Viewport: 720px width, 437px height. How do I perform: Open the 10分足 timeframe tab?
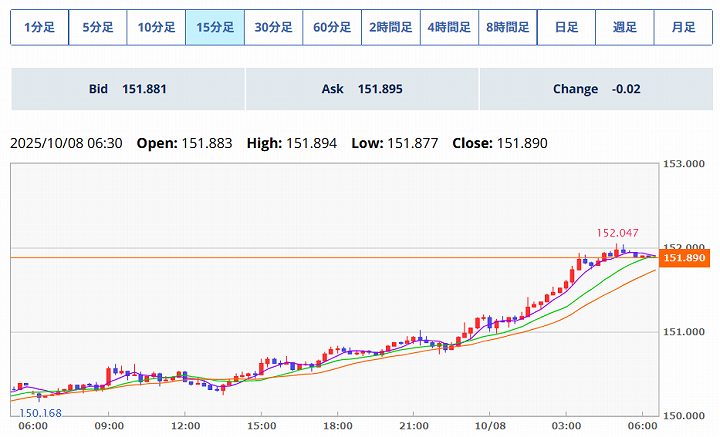[156, 27]
